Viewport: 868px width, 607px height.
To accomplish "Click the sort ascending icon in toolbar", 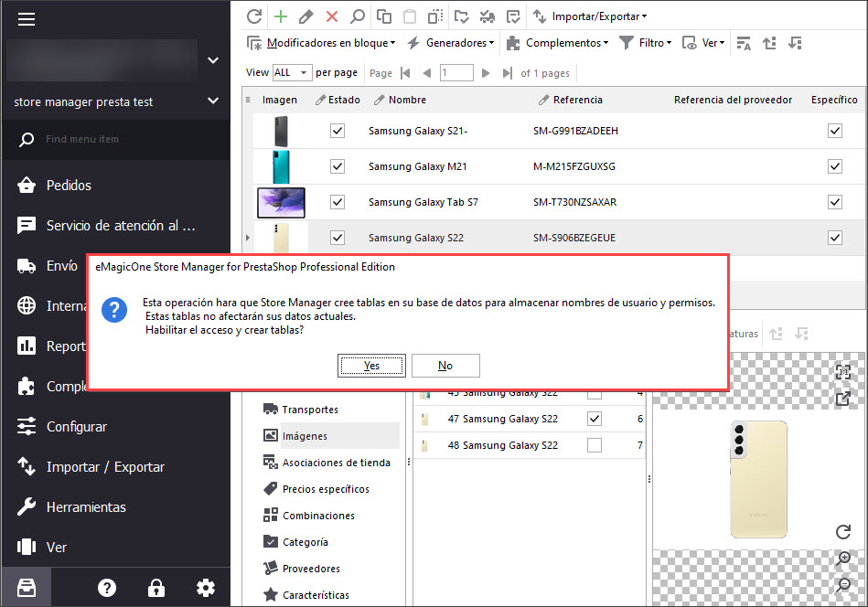I will [x=769, y=43].
